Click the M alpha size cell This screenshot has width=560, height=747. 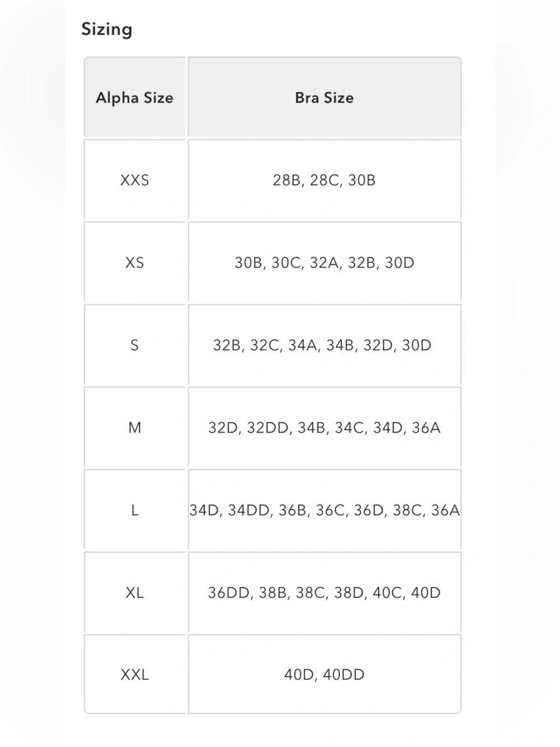point(134,428)
